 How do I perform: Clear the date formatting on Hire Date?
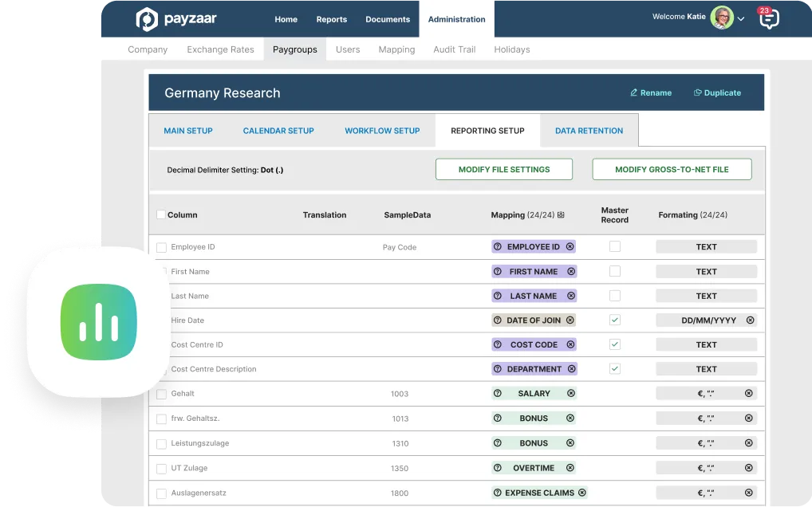point(748,320)
